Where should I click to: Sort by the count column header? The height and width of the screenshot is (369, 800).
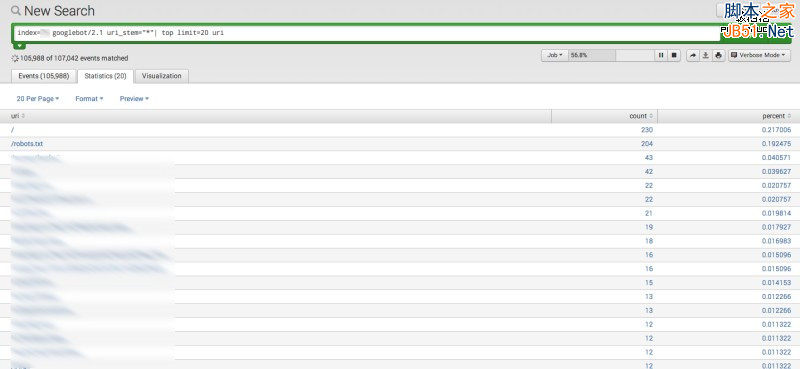tap(641, 116)
